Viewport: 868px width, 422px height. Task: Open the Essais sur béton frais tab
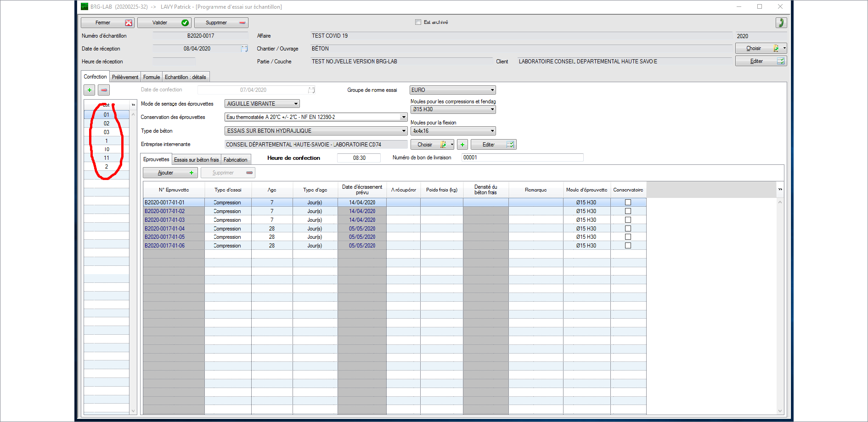196,160
